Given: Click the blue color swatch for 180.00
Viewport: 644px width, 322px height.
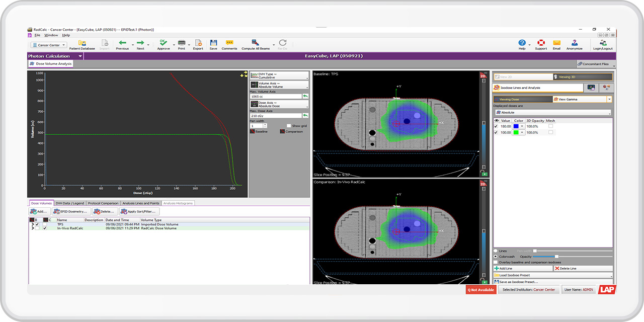Looking at the screenshot, I should pyautogui.click(x=516, y=126).
